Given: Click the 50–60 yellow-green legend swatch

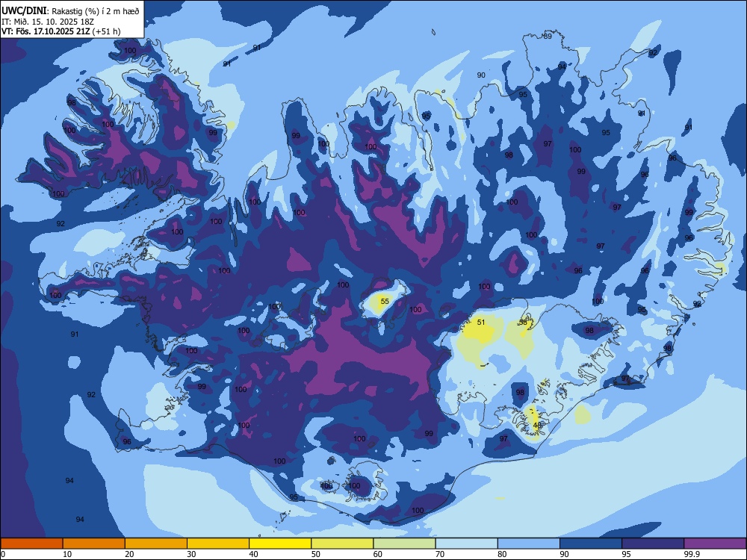Looking at the screenshot, I should [343, 544].
